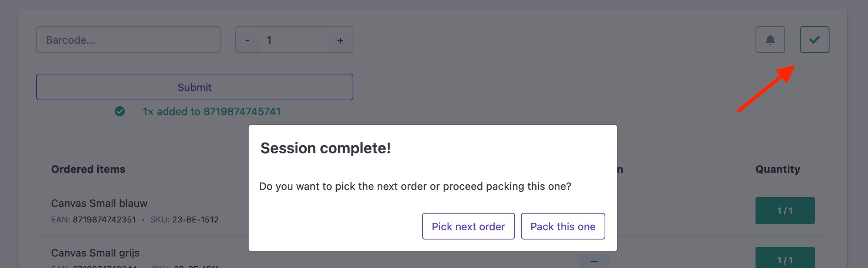Click the 1/1 quantity badge for Canvas Small blauw

(785, 211)
